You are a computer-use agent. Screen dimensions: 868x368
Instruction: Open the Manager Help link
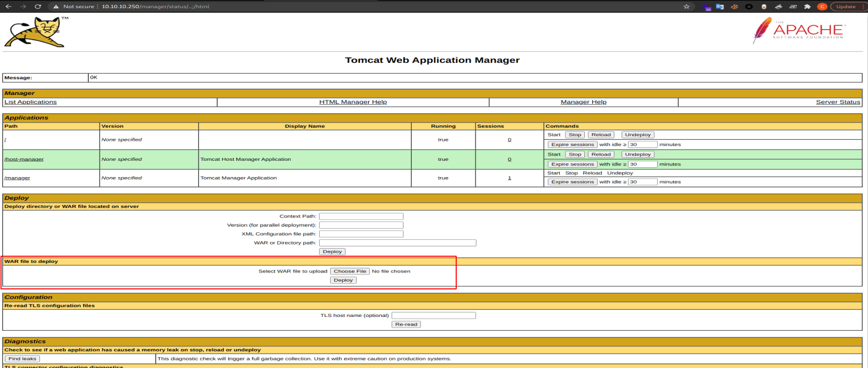pos(584,102)
